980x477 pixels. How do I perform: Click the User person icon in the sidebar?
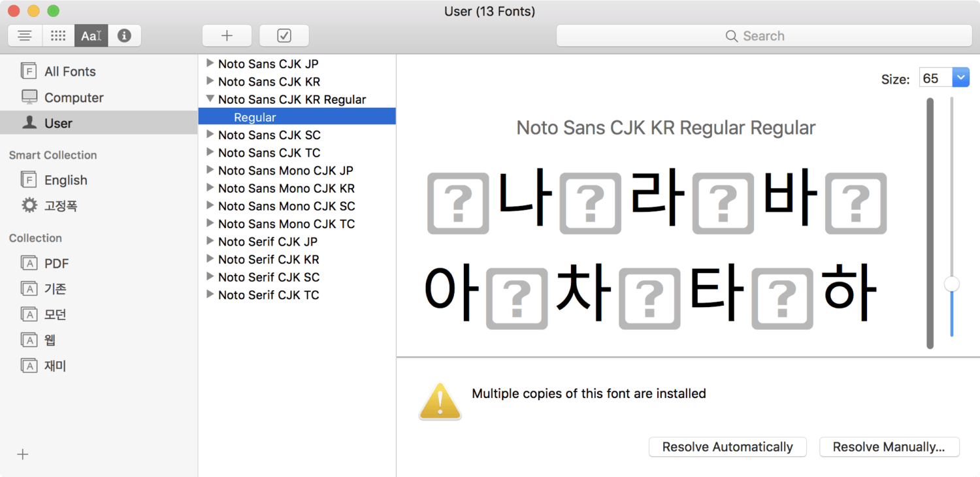point(29,123)
